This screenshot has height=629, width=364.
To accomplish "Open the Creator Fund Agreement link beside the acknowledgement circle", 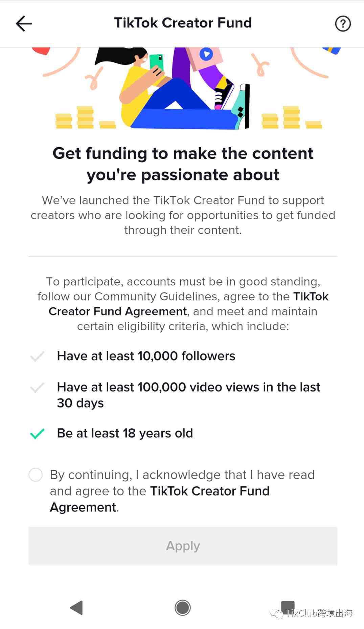I will coord(209,491).
